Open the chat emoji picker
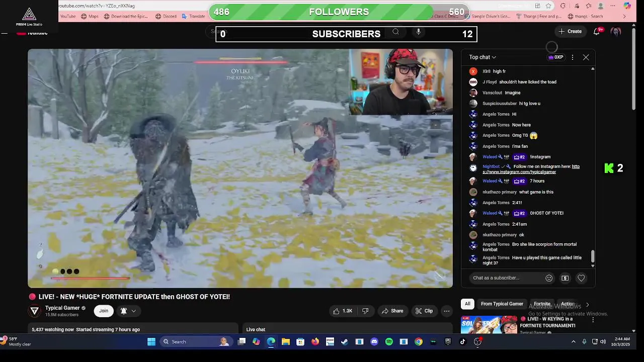This screenshot has width=644, height=362. [549, 278]
